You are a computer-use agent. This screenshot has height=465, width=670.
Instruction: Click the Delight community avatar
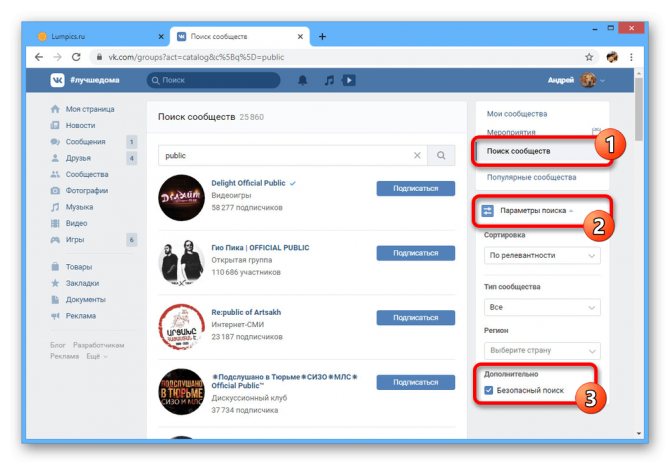point(182,197)
